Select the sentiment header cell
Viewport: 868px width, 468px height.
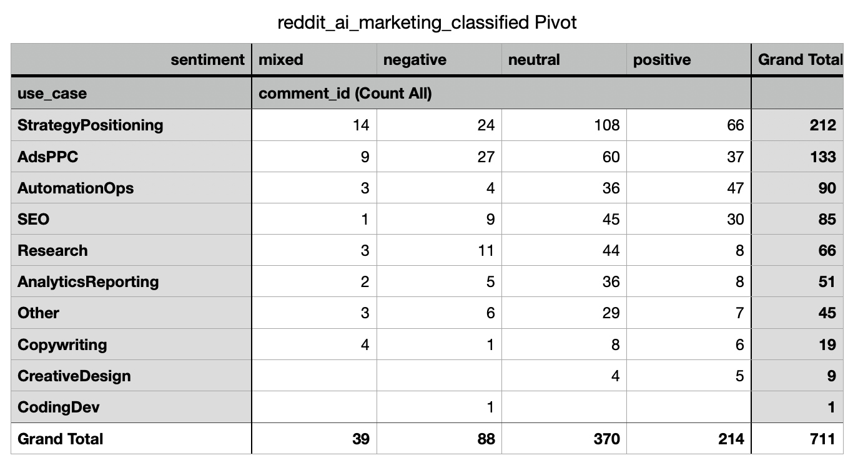pyautogui.click(x=208, y=60)
